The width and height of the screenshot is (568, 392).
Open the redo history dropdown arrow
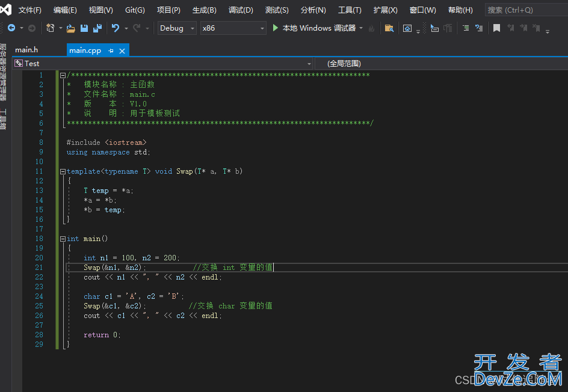click(147, 28)
